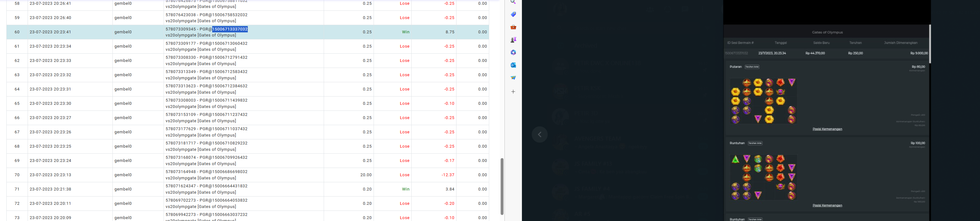
Task: Click timestamp 23-07-2023 20:23:31
Action: 50,89
